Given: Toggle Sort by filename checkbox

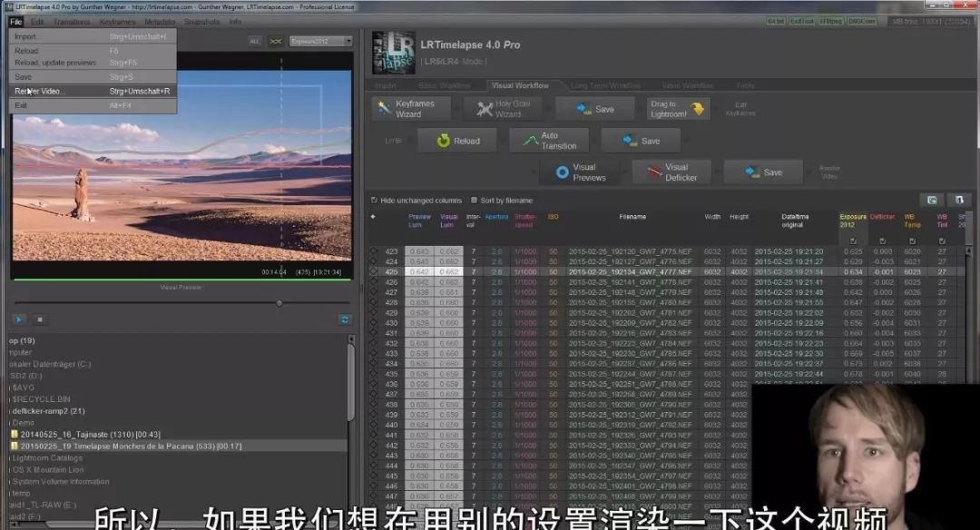Looking at the screenshot, I should point(474,200).
